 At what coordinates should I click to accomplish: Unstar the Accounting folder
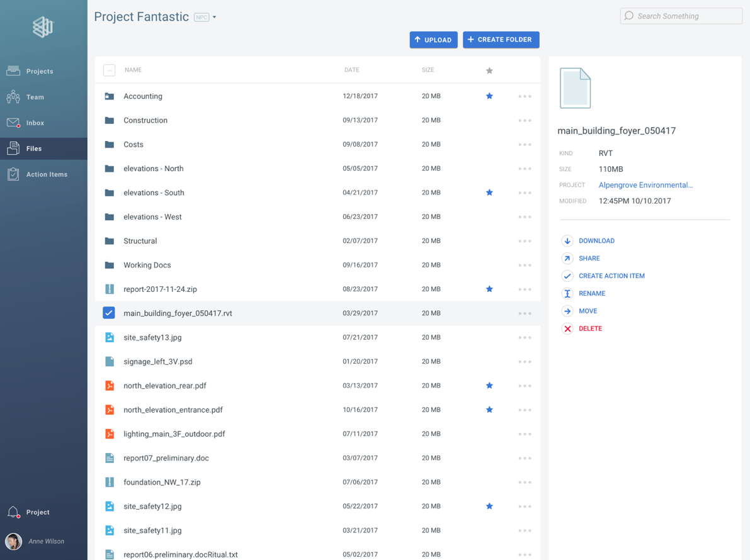[x=489, y=96]
